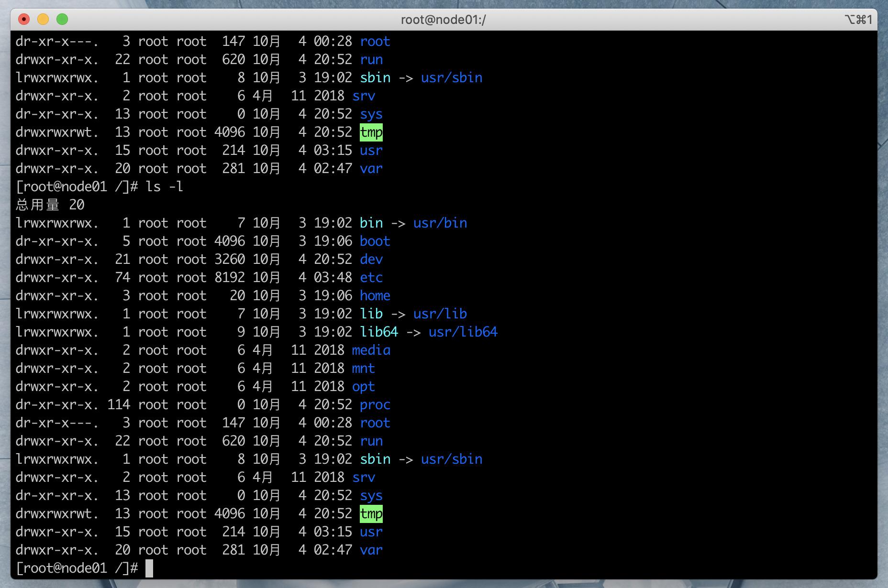Click the etc directory name
Image resolution: width=888 pixels, height=588 pixels.
coord(371,277)
